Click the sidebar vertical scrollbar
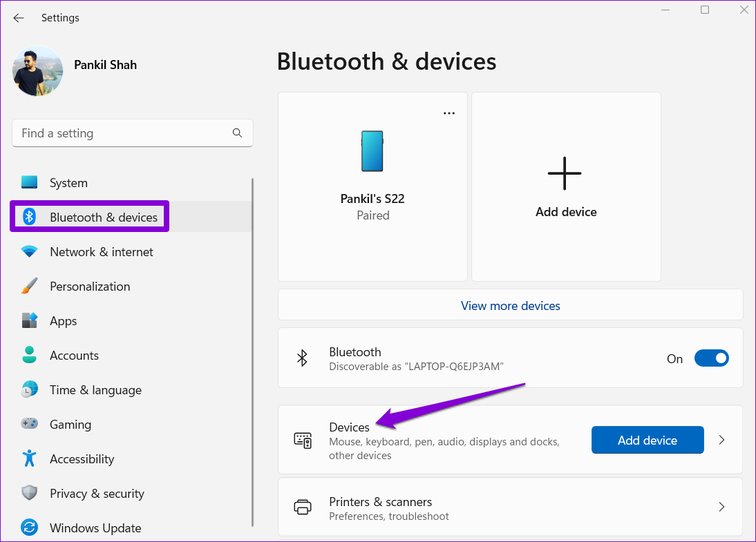Screen dimensions: 756x542 tap(252, 345)
